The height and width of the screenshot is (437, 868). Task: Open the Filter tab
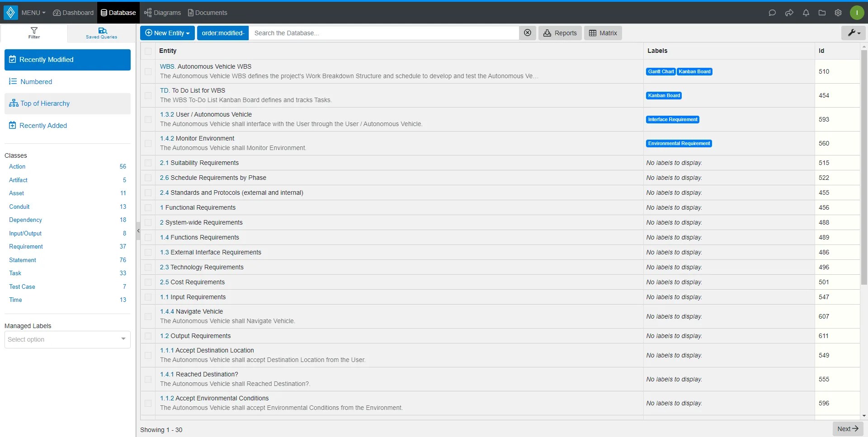[34, 33]
